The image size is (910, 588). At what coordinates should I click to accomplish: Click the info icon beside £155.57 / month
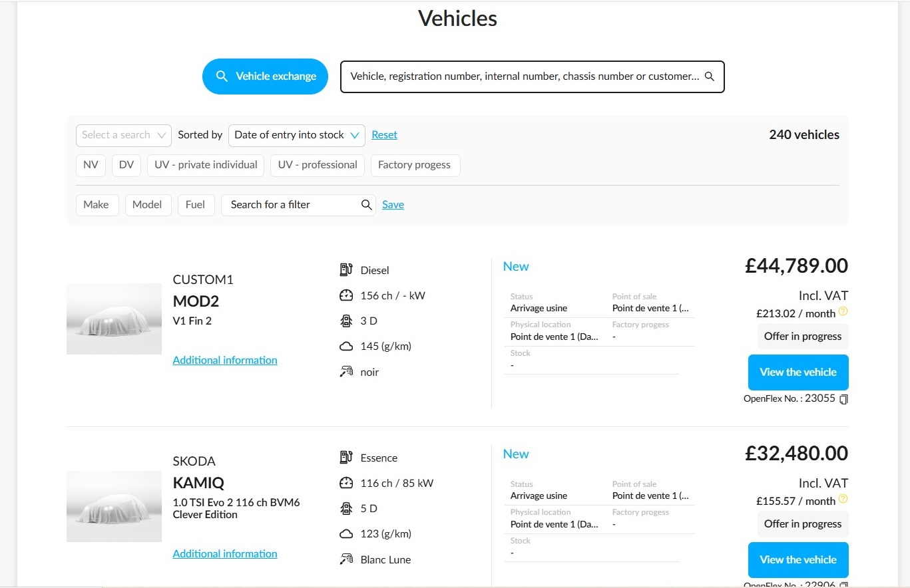pyautogui.click(x=843, y=499)
